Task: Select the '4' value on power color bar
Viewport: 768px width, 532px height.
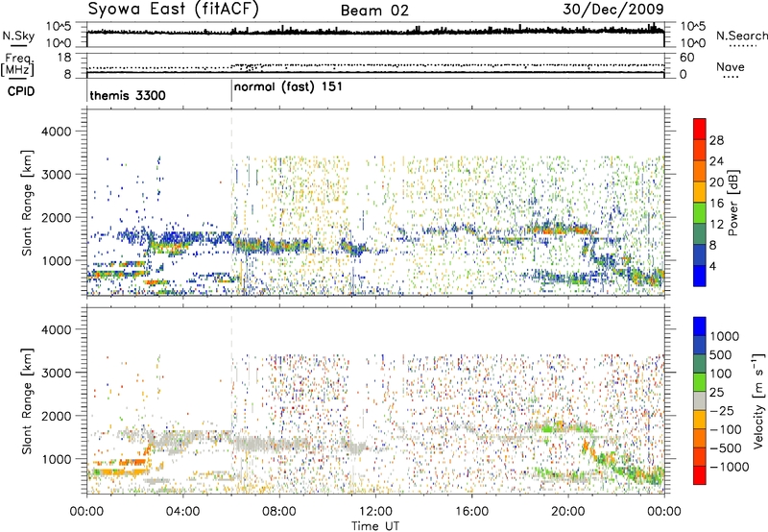Action: click(x=712, y=266)
